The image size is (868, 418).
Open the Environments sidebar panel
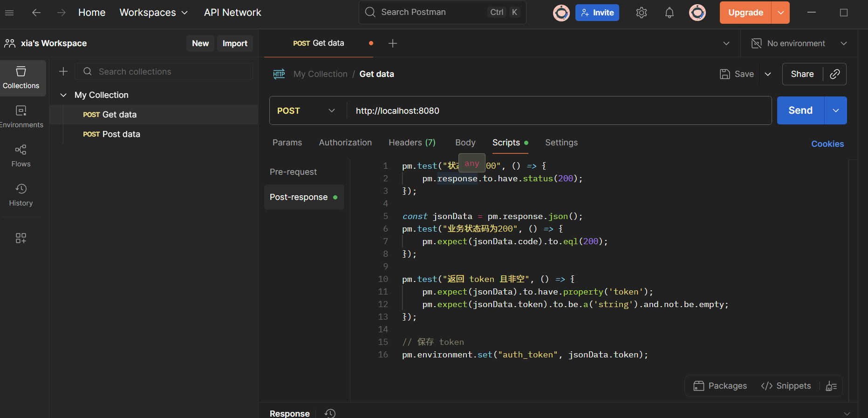(21, 117)
